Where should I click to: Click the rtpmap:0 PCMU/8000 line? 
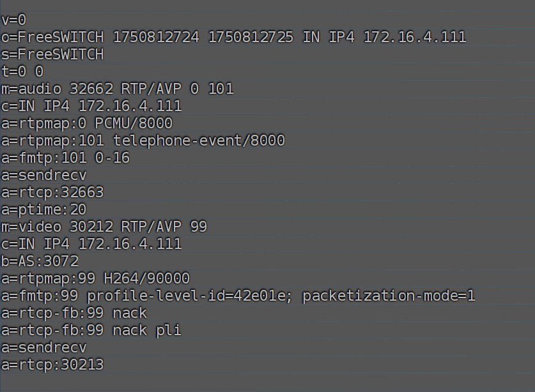point(87,123)
